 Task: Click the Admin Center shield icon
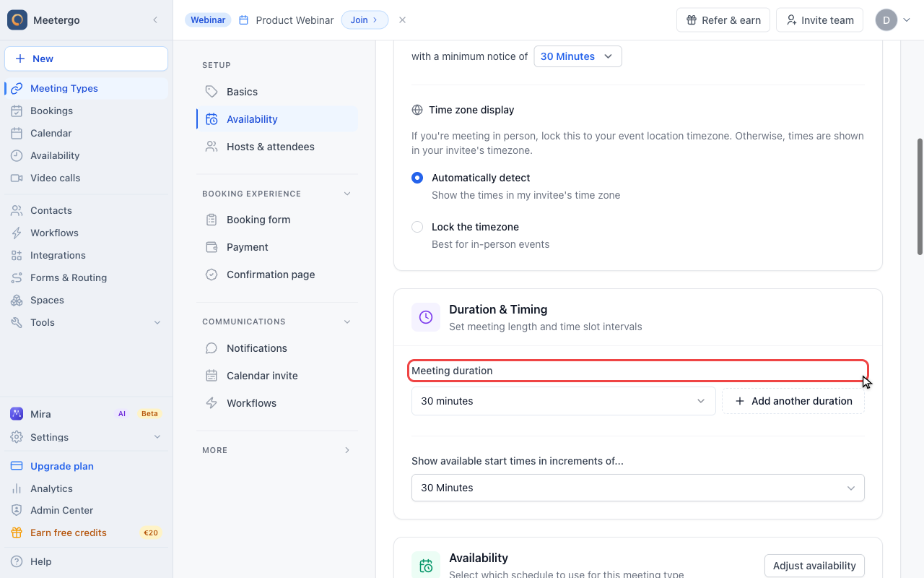(x=17, y=510)
